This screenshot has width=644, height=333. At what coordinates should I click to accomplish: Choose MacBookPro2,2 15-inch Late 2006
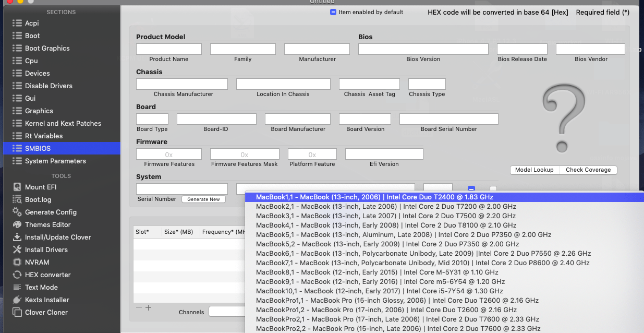(x=444, y=328)
